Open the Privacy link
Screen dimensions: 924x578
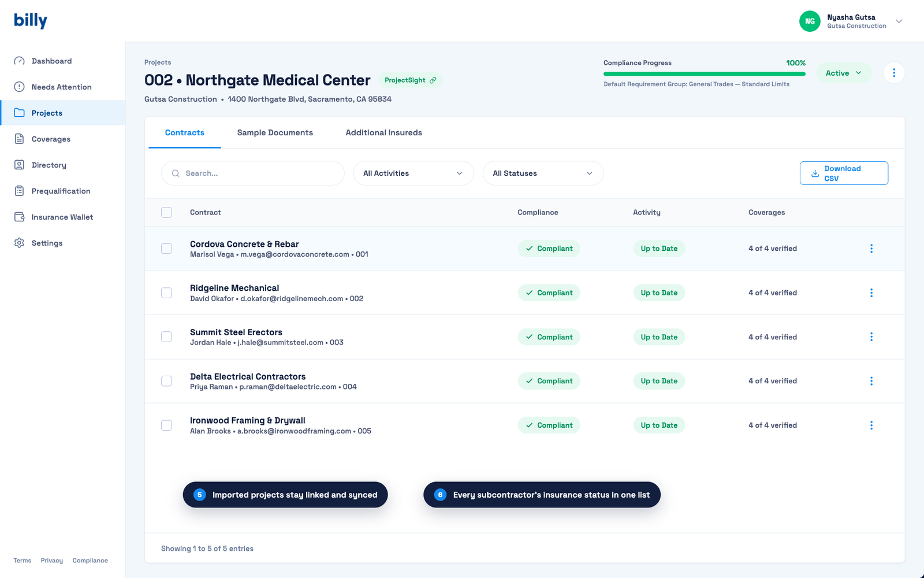pos(52,561)
